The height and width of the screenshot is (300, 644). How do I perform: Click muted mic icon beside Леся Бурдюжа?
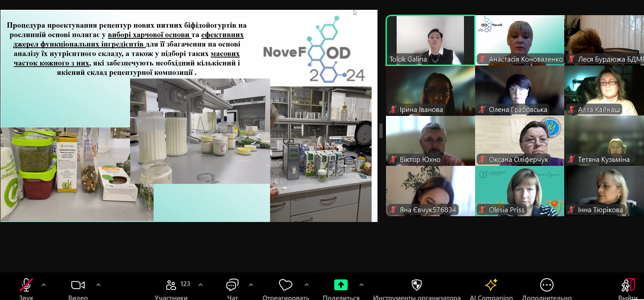571,59
